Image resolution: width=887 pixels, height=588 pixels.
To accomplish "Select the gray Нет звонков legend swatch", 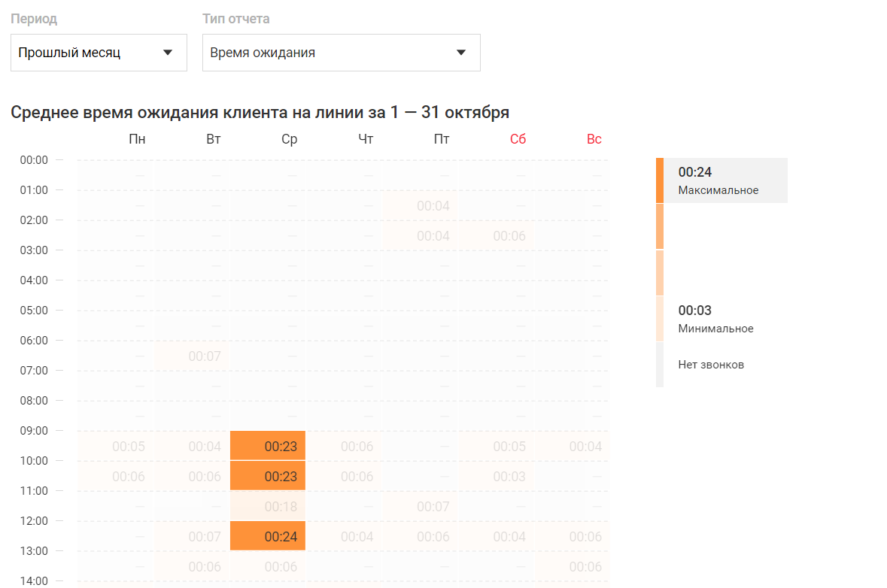I will point(660,365).
